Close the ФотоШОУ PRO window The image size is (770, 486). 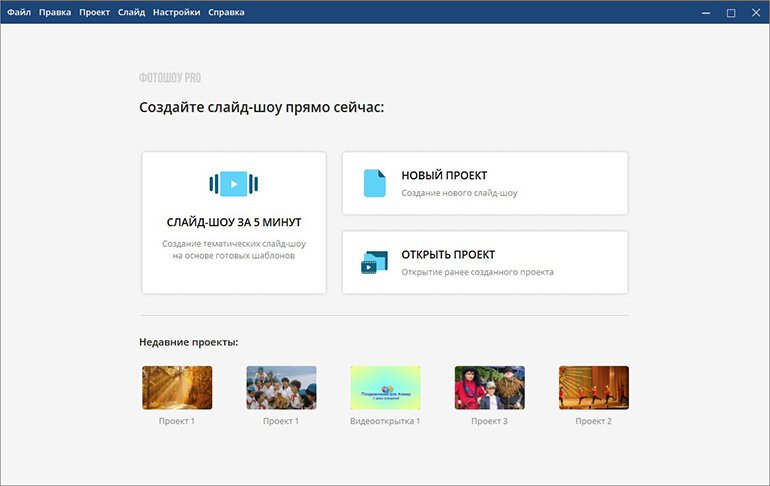(756, 13)
